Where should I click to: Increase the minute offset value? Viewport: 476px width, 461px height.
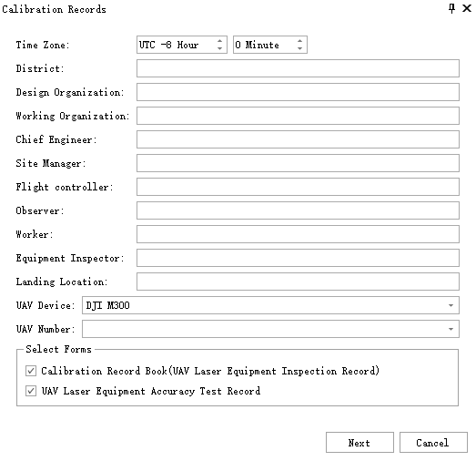[300, 41]
